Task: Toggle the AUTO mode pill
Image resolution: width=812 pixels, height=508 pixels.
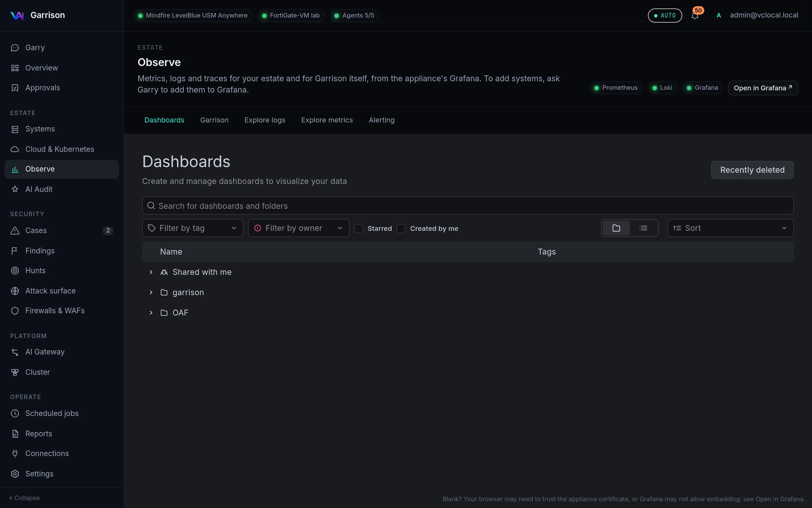Action: point(665,16)
